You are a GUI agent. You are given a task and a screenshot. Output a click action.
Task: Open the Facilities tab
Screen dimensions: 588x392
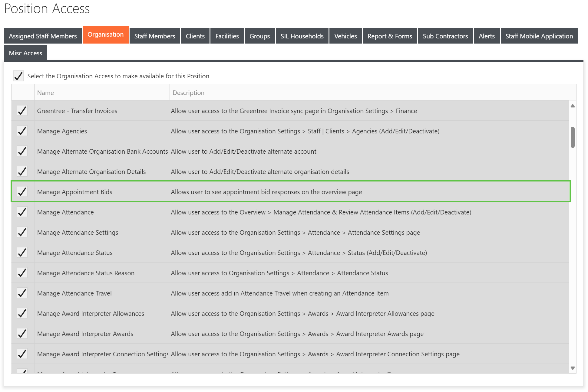pyautogui.click(x=227, y=36)
